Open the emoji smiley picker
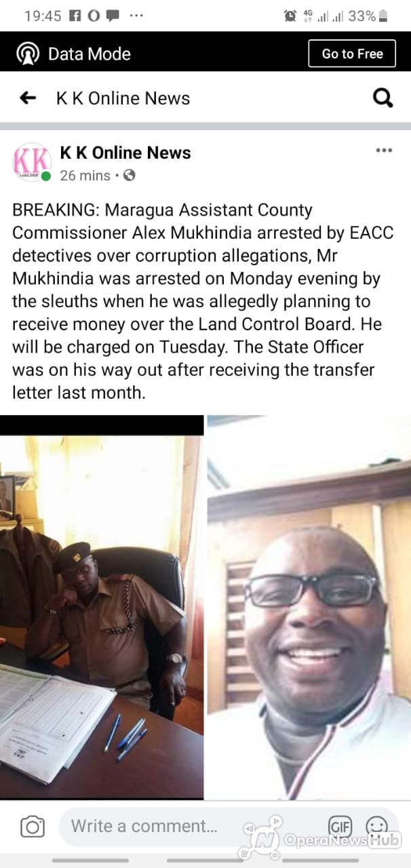 [376, 826]
